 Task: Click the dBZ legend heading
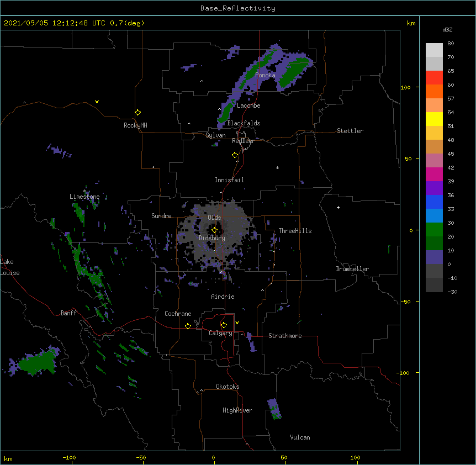coord(447,30)
